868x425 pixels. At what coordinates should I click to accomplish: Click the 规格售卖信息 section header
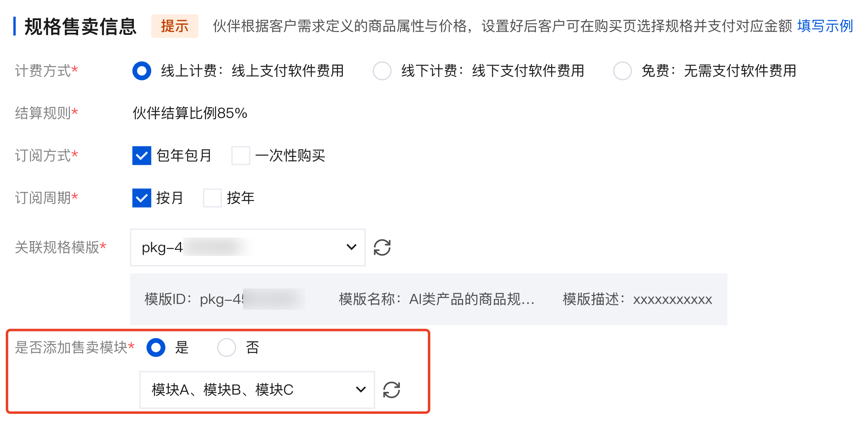(x=80, y=26)
